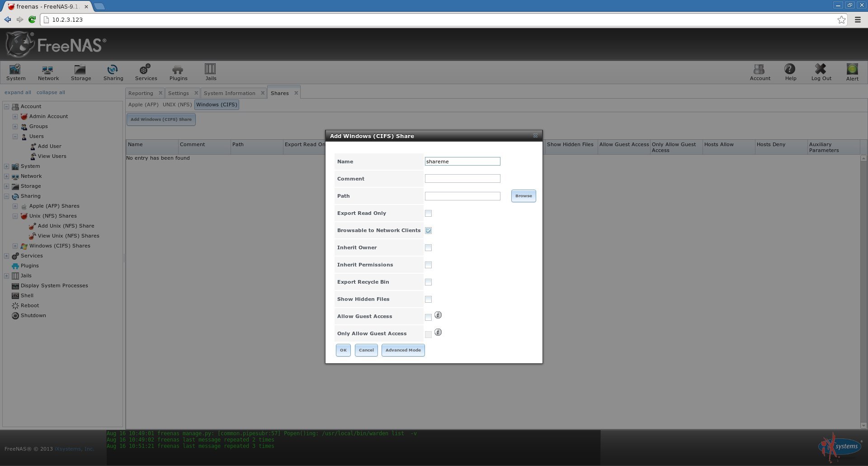The image size is (868, 466).
Task: Switch to the System Information tab
Action: click(x=229, y=93)
